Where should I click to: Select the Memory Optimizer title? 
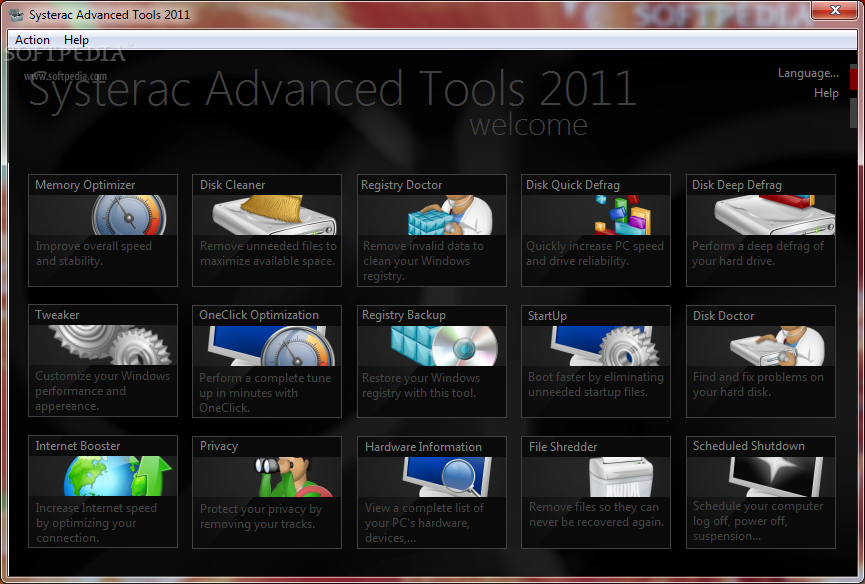point(85,185)
